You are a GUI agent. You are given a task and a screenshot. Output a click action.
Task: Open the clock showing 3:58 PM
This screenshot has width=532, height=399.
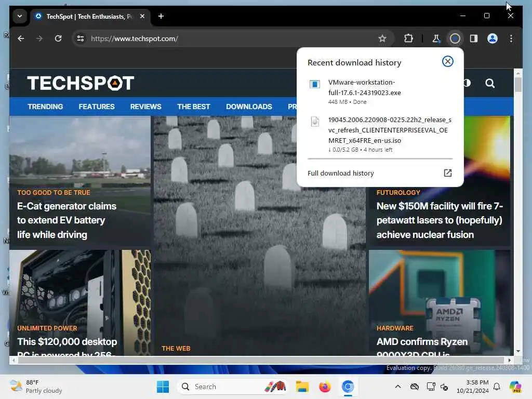pyautogui.click(x=473, y=387)
